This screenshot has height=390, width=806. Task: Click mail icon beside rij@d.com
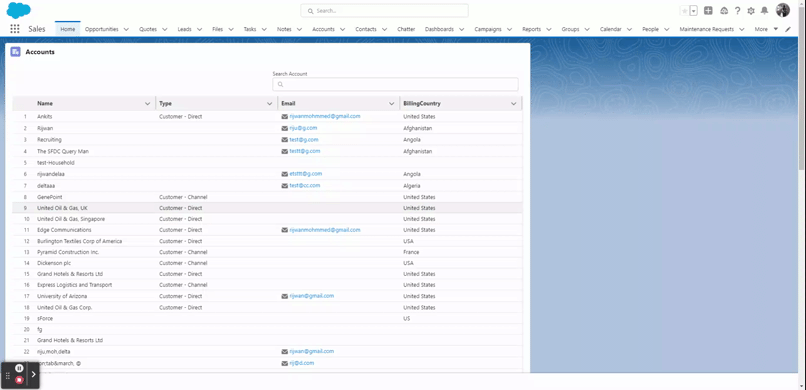[284, 363]
